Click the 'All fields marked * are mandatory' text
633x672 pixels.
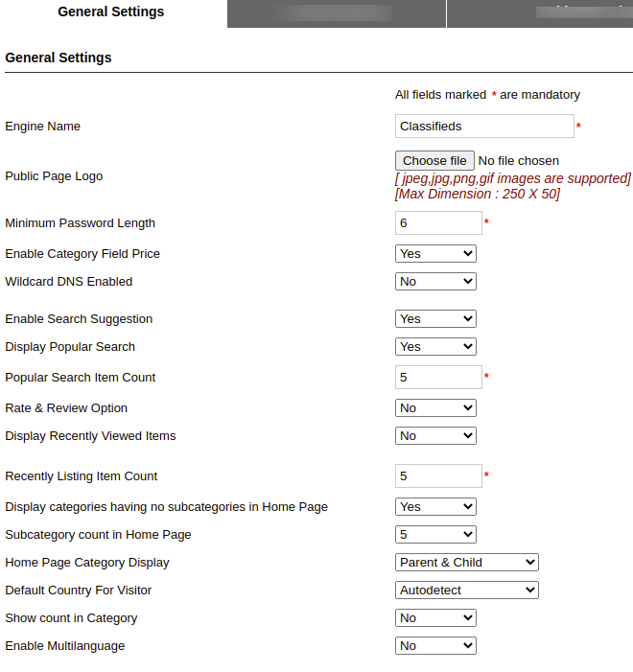[x=487, y=95]
